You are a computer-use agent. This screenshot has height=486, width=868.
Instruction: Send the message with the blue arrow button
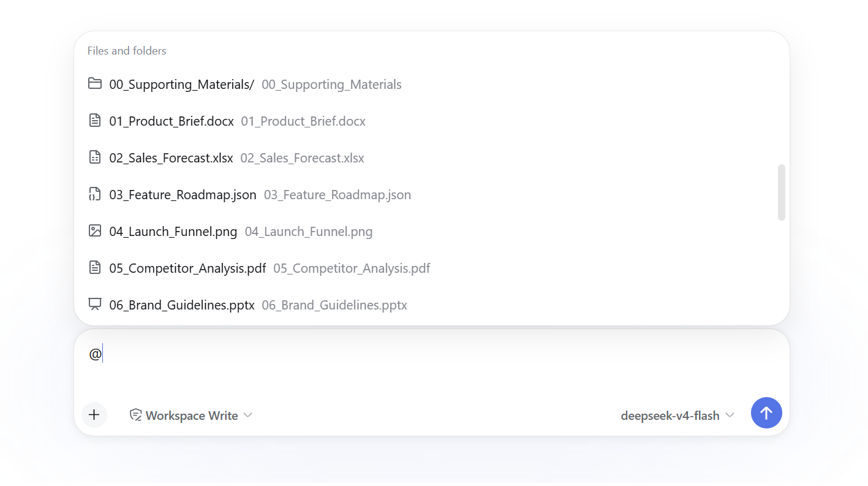pos(766,413)
